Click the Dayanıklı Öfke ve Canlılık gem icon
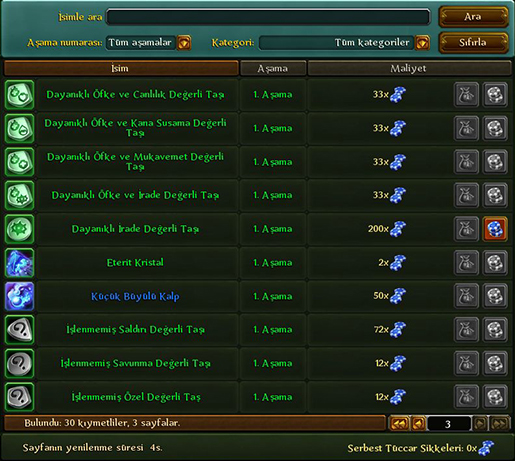The image size is (515, 461). point(20,95)
